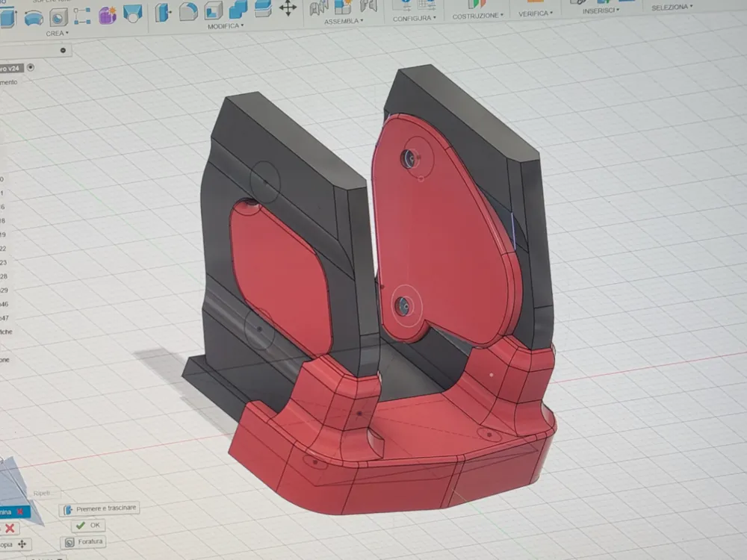Click the New Component icon in ASSEMBLA
Viewport: 747px width, 560px height.
[x=343, y=6]
